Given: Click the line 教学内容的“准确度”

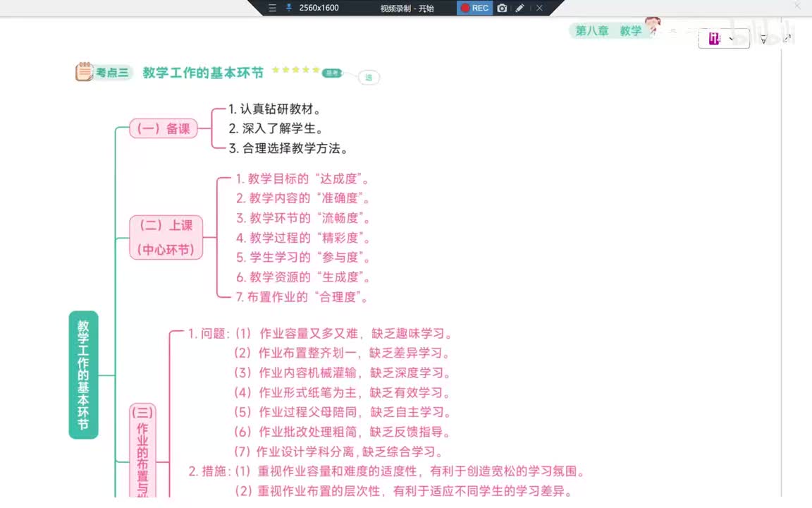Looking at the screenshot, I should (304, 198).
